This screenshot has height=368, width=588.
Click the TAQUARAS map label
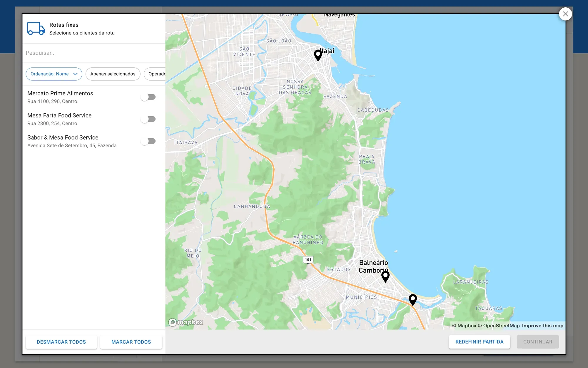pos(489,308)
